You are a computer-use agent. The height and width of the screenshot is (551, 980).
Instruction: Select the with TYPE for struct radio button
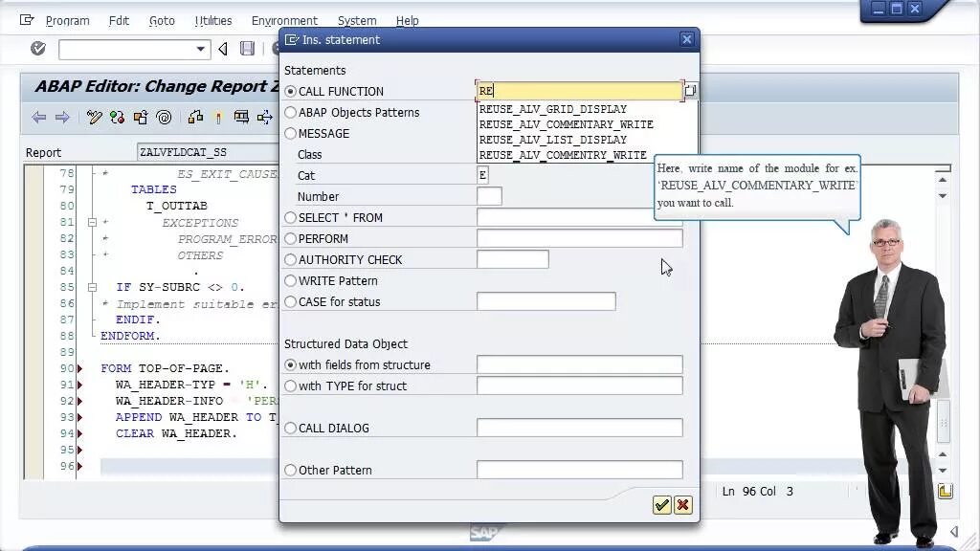(x=290, y=386)
